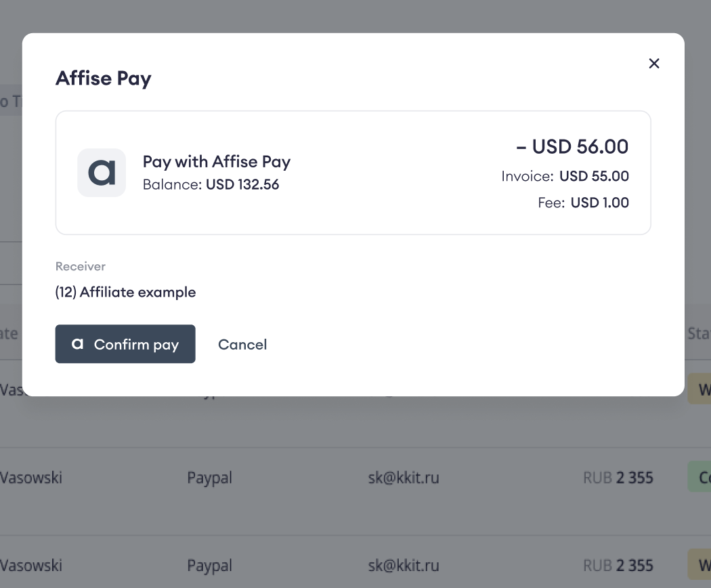The image size is (711, 588).
Task: Click sk@kkit.ru in the green-status row
Action: [x=399, y=478]
